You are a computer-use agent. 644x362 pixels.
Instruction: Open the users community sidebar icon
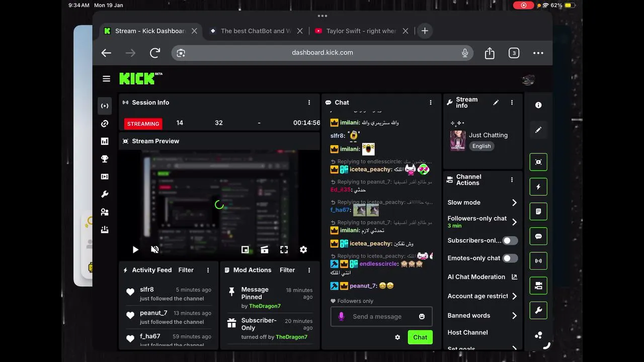click(x=105, y=212)
